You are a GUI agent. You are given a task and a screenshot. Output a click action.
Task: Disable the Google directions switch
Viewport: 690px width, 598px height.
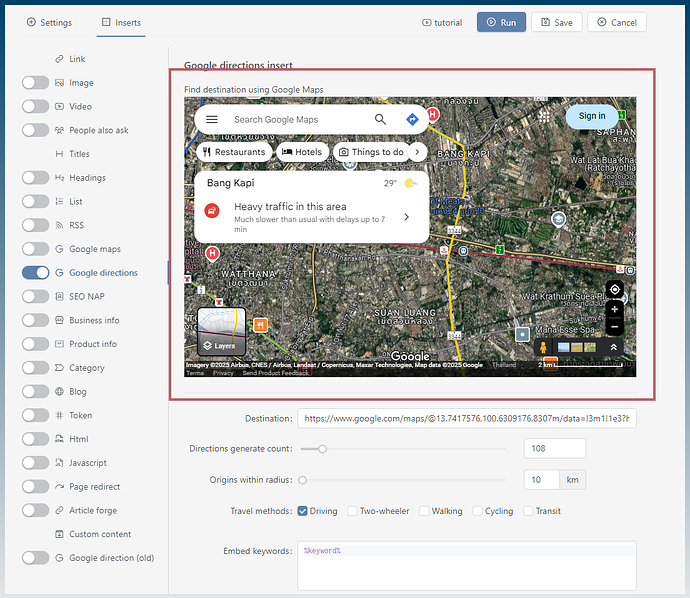click(36, 273)
